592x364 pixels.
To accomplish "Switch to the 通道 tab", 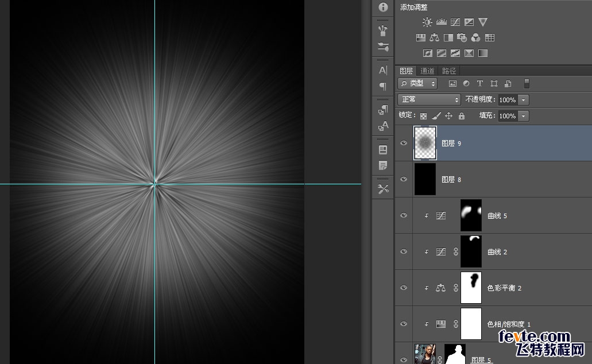I will click(x=427, y=71).
